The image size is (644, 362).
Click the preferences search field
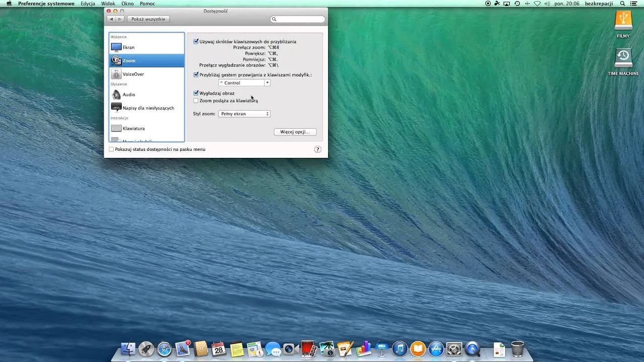coord(298,19)
